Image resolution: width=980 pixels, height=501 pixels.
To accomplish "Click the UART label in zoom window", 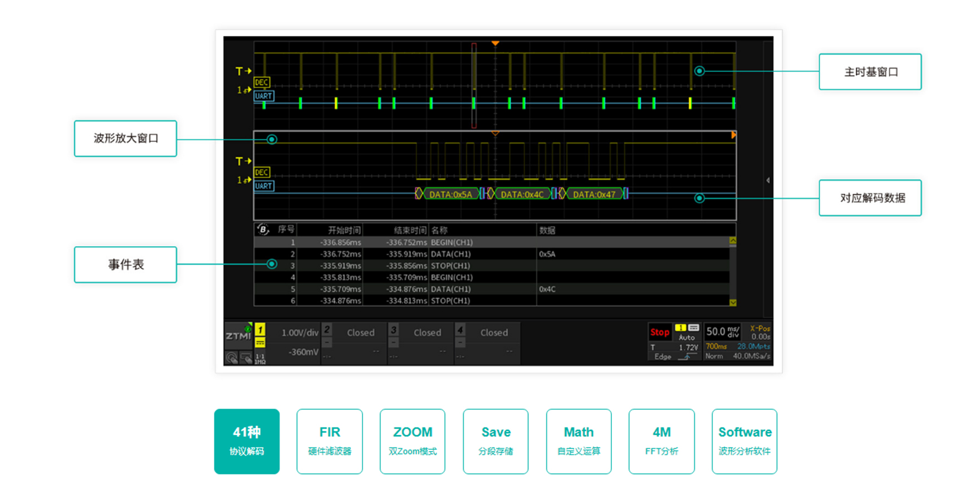I will (264, 186).
